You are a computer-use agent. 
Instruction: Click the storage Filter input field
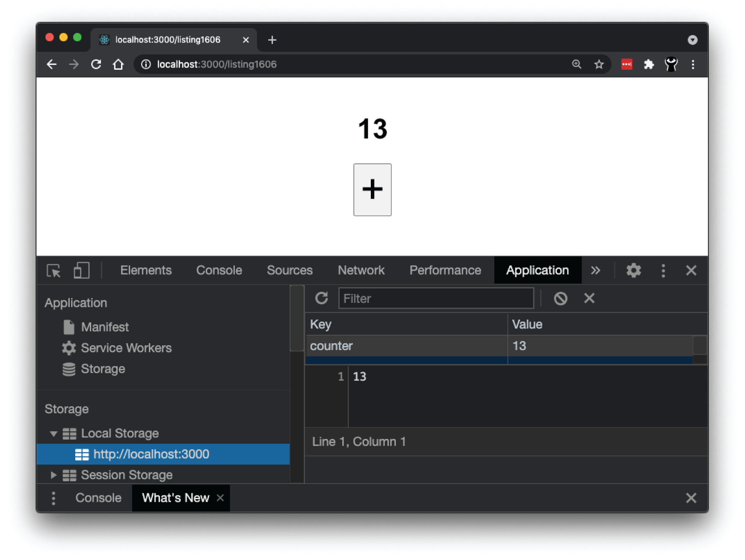pyautogui.click(x=436, y=298)
